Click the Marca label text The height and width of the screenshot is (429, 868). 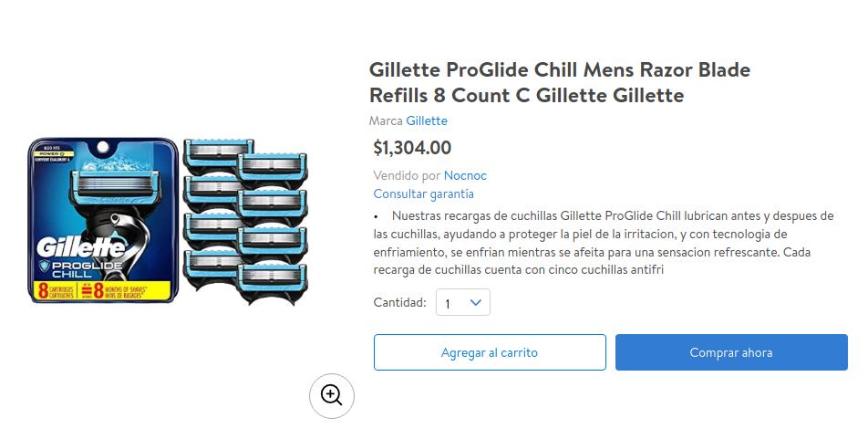386,120
